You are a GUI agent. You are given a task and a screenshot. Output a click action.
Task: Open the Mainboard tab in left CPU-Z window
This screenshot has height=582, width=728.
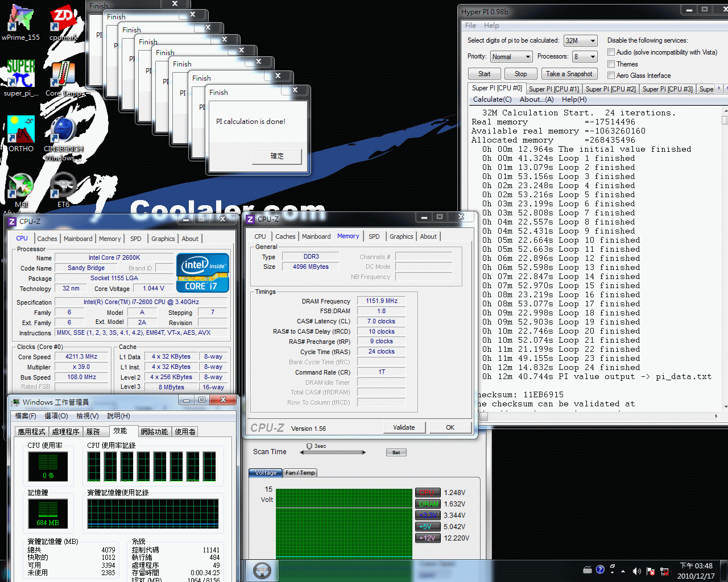coord(78,239)
